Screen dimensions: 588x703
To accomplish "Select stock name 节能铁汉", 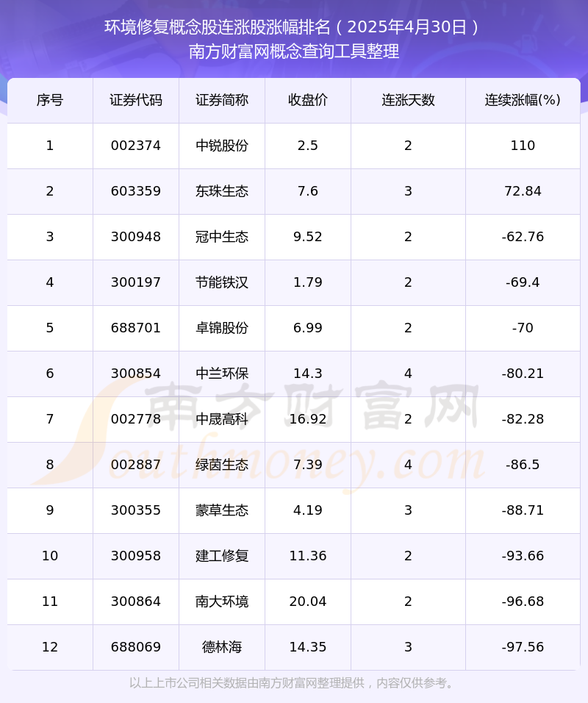I will click(x=222, y=282).
